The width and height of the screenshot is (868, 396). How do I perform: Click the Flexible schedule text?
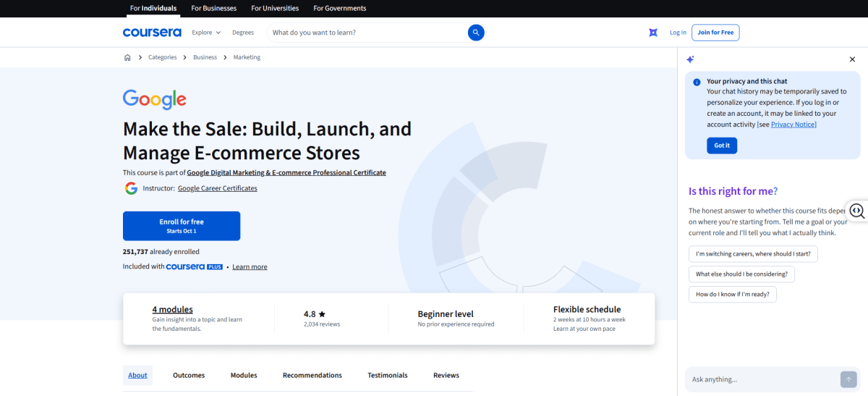point(587,309)
